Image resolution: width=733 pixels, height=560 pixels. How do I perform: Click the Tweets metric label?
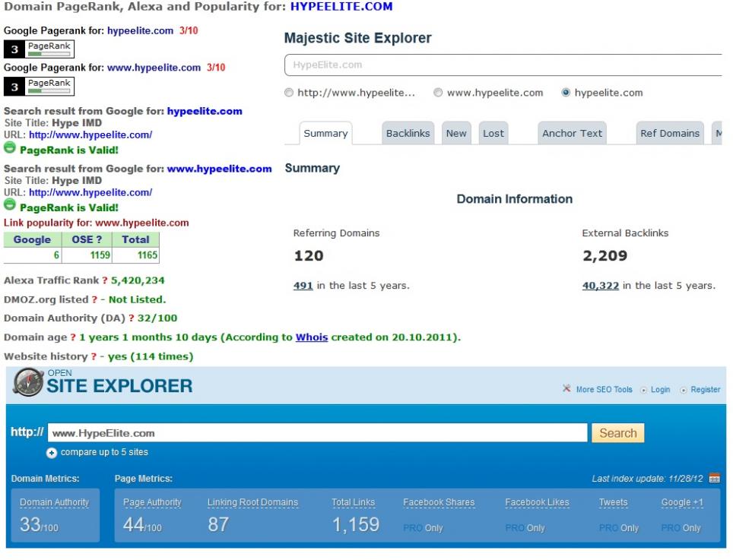[614, 502]
